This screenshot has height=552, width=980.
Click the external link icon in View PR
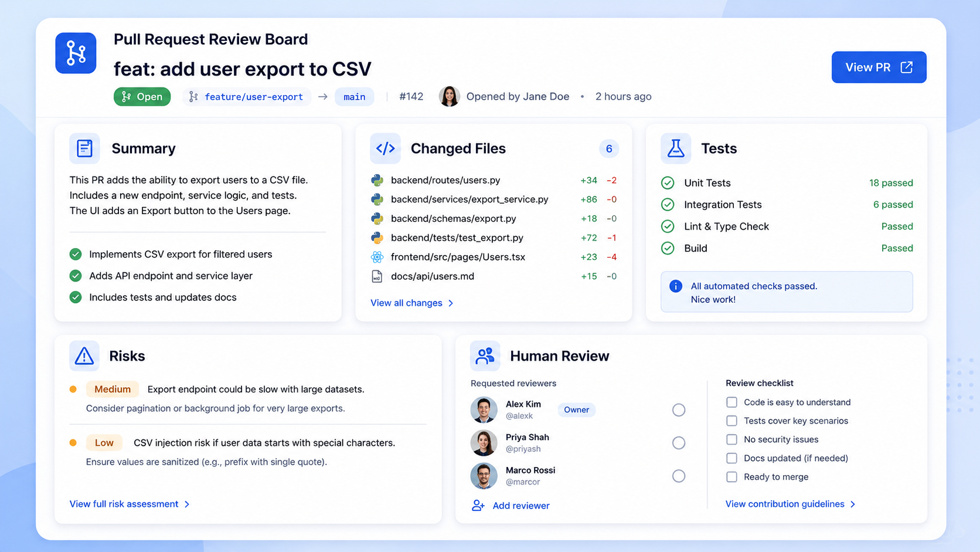(907, 67)
